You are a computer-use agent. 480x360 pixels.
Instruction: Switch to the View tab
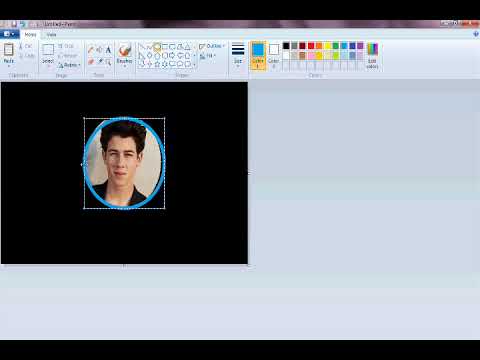point(51,34)
